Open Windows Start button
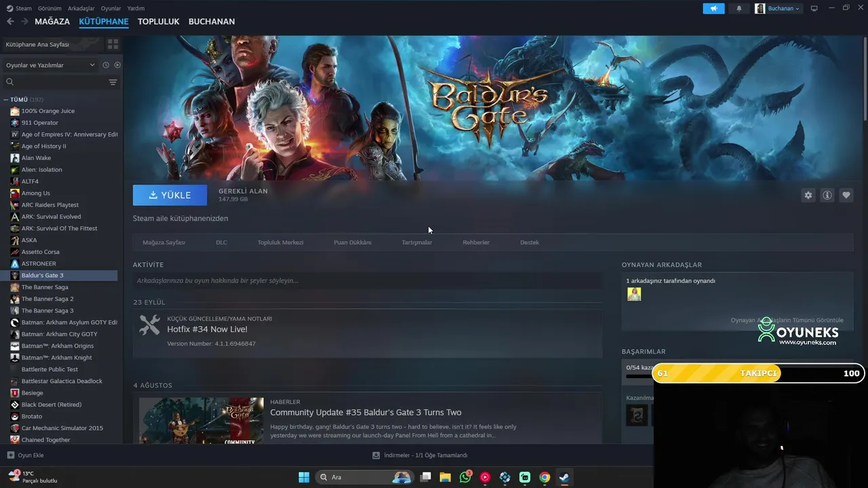 (304, 477)
